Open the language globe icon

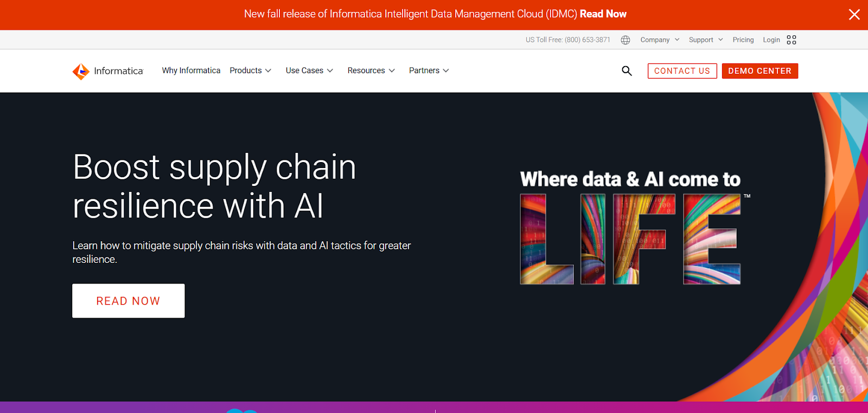point(625,40)
